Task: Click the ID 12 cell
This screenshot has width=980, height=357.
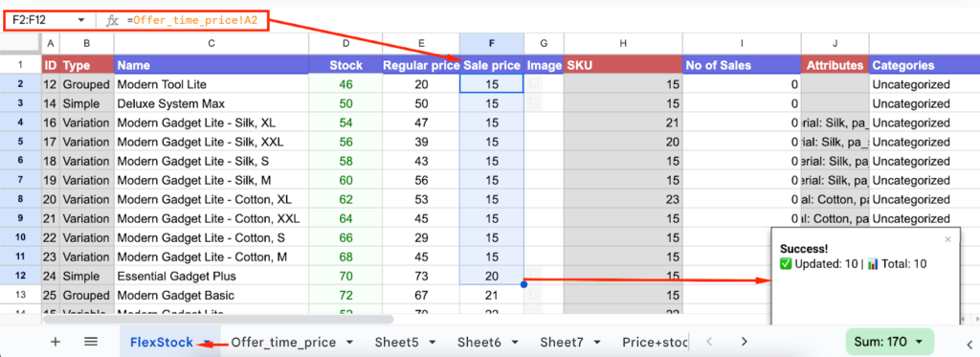Action: pyautogui.click(x=51, y=84)
